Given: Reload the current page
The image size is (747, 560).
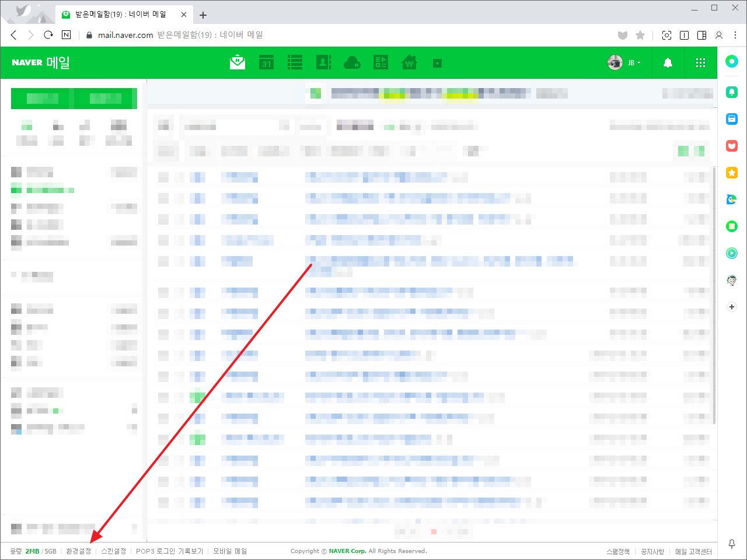Looking at the screenshot, I should pos(48,35).
